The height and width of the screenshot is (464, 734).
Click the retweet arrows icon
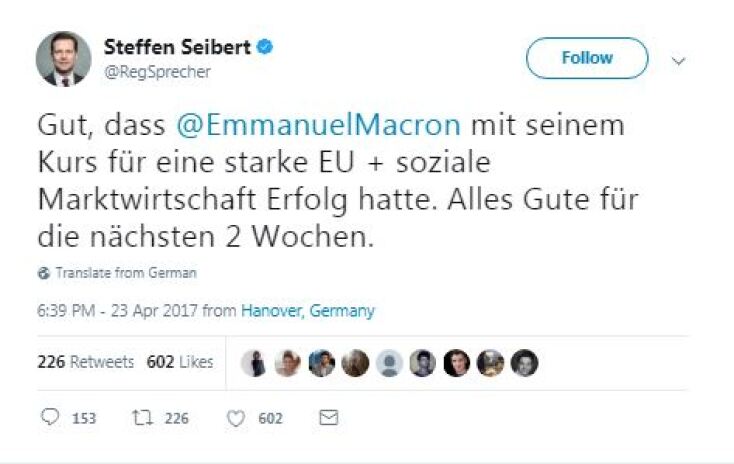point(140,418)
